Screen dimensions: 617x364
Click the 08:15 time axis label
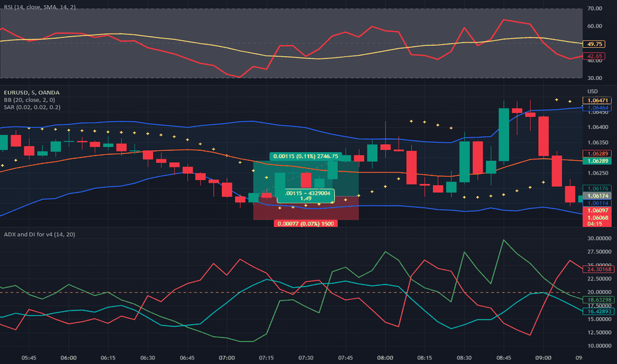(424, 357)
